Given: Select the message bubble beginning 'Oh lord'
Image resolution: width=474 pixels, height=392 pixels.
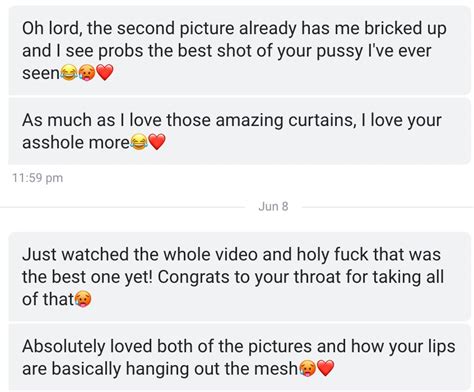Looking at the screenshot, I should coord(239,50).
